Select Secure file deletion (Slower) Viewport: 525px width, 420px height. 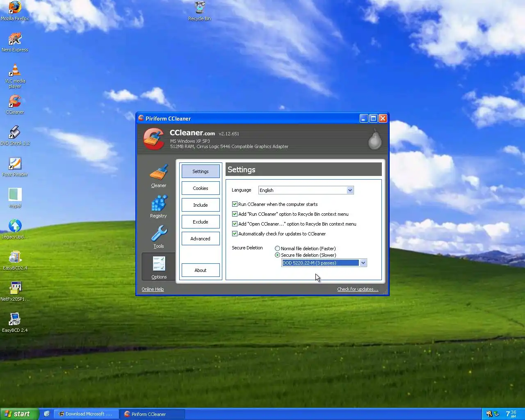[305, 255]
